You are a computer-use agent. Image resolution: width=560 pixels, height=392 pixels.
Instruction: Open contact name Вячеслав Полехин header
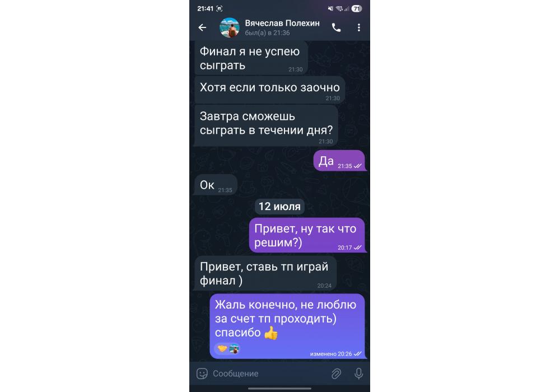(282, 23)
